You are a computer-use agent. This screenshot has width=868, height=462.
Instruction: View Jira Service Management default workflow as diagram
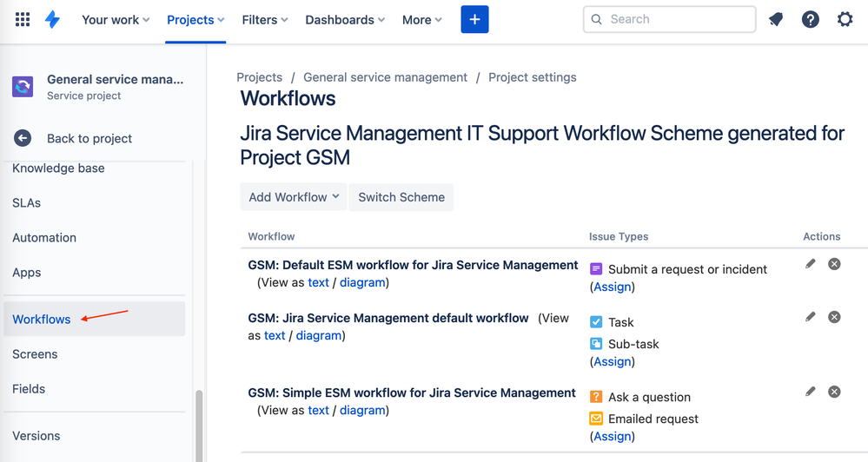point(319,335)
